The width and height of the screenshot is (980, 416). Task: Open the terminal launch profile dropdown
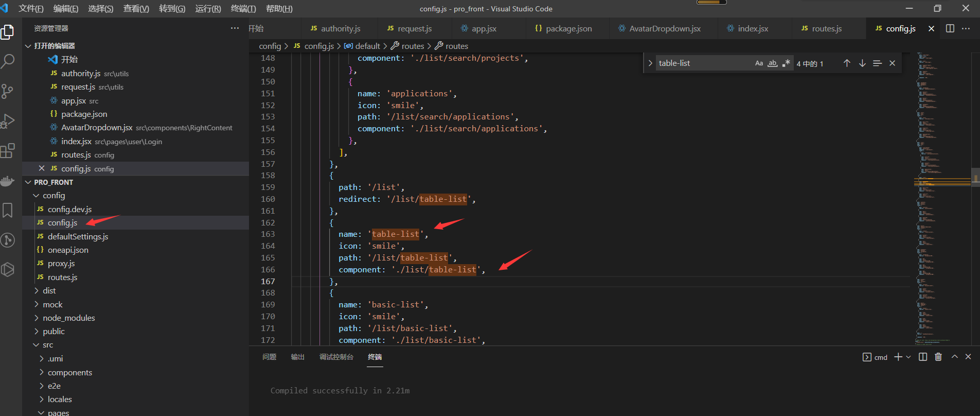click(x=908, y=357)
